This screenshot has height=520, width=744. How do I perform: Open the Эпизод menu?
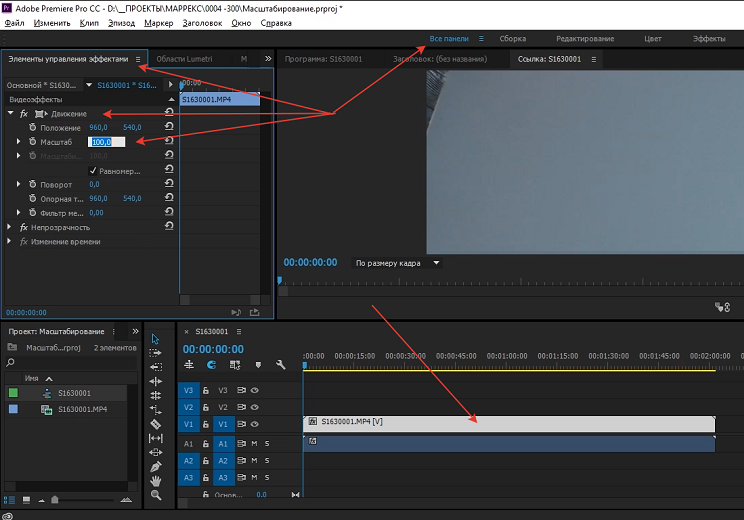coord(121,23)
